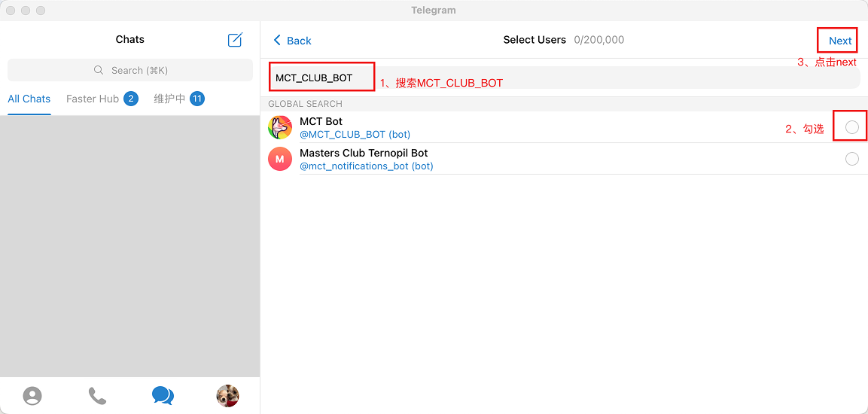This screenshot has width=868, height=414.
Task: Click the Next button
Action: [839, 41]
